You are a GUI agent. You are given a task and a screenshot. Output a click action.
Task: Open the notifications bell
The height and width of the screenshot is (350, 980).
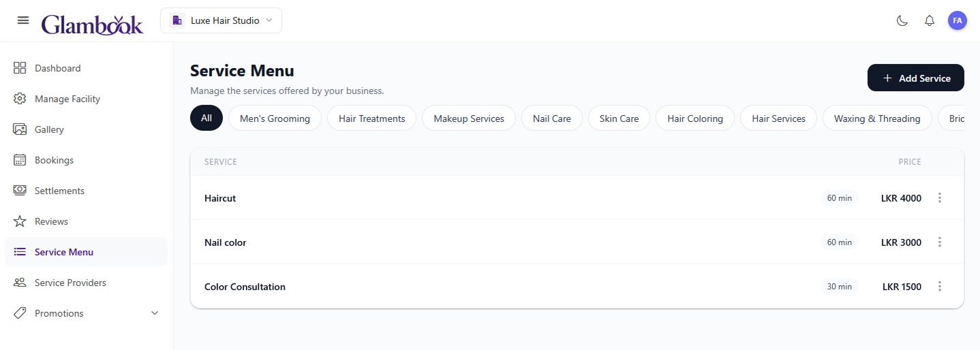coord(930,20)
